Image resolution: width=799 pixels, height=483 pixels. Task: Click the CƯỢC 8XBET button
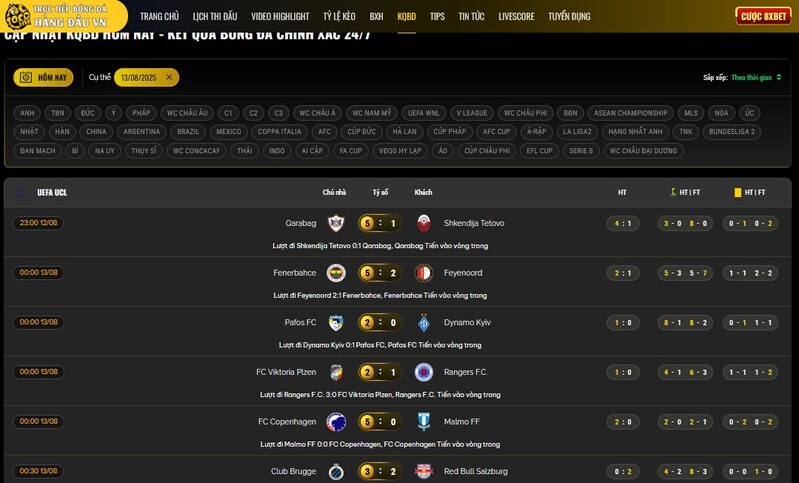763,16
